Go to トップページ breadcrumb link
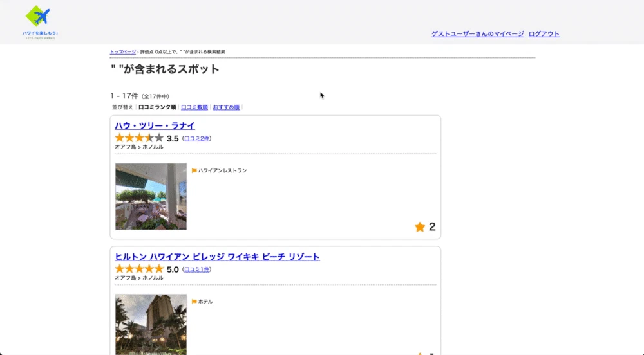This screenshot has height=355, width=644. pyautogui.click(x=123, y=52)
